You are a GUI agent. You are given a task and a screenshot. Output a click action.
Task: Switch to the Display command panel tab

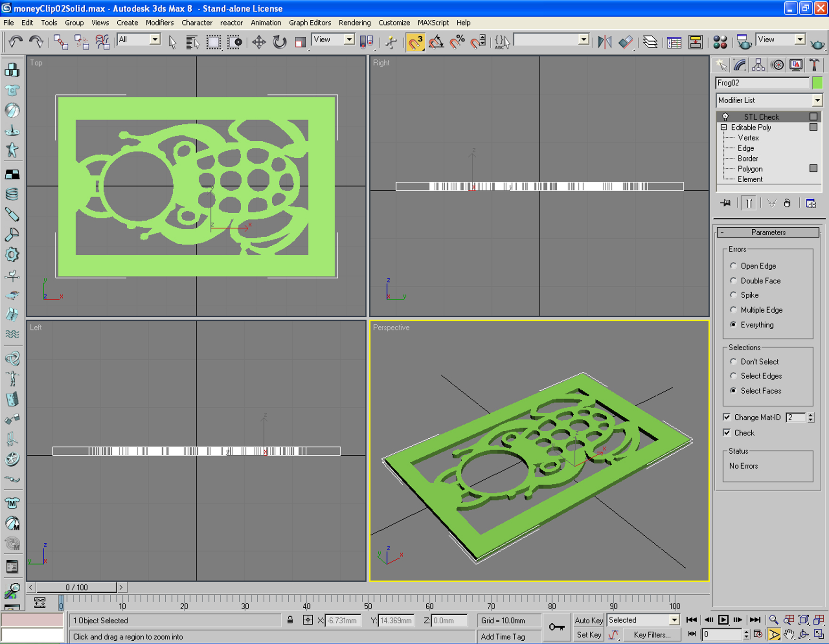pos(796,64)
